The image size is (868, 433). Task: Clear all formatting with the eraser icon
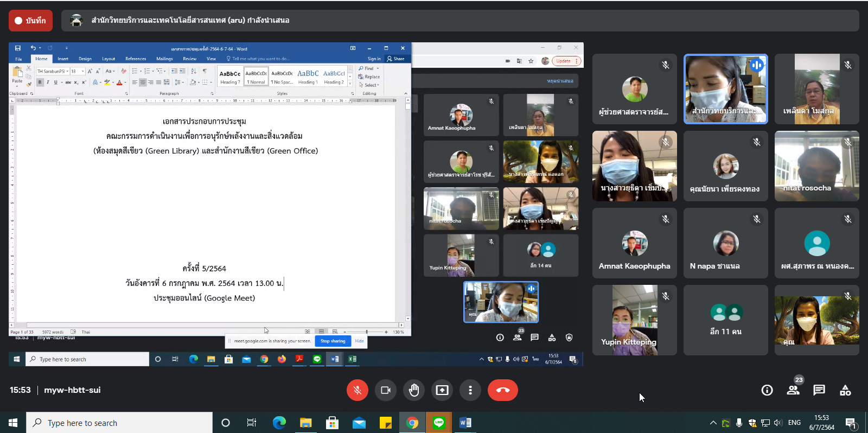(x=124, y=71)
